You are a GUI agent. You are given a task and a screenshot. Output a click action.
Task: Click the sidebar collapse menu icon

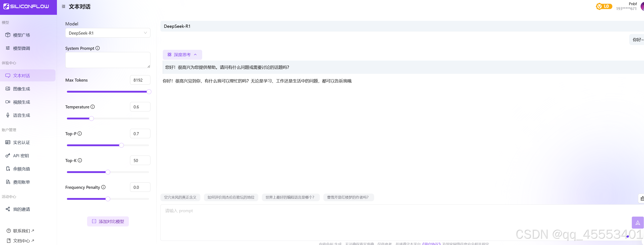pyautogui.click(x=64, y=7)
